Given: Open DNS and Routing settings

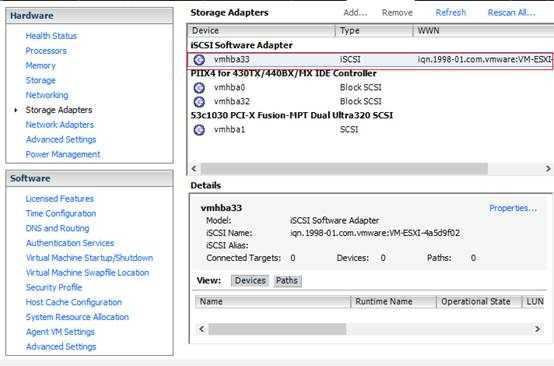Looking at the screenshot, I should pos(57,228).
